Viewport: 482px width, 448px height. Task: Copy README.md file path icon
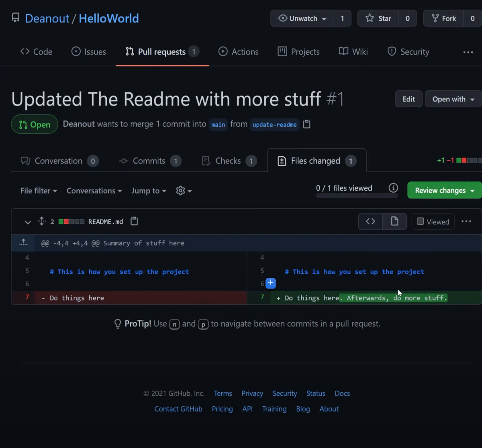coord(134,221)
